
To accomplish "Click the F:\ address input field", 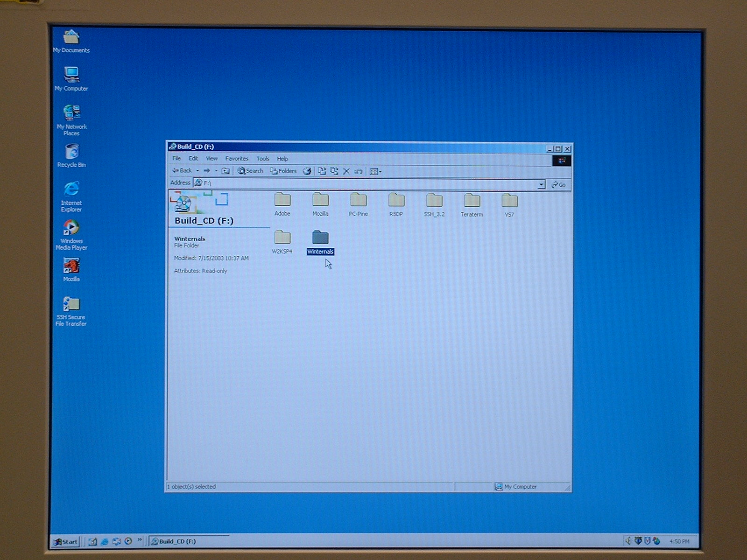I will point(364,183).
